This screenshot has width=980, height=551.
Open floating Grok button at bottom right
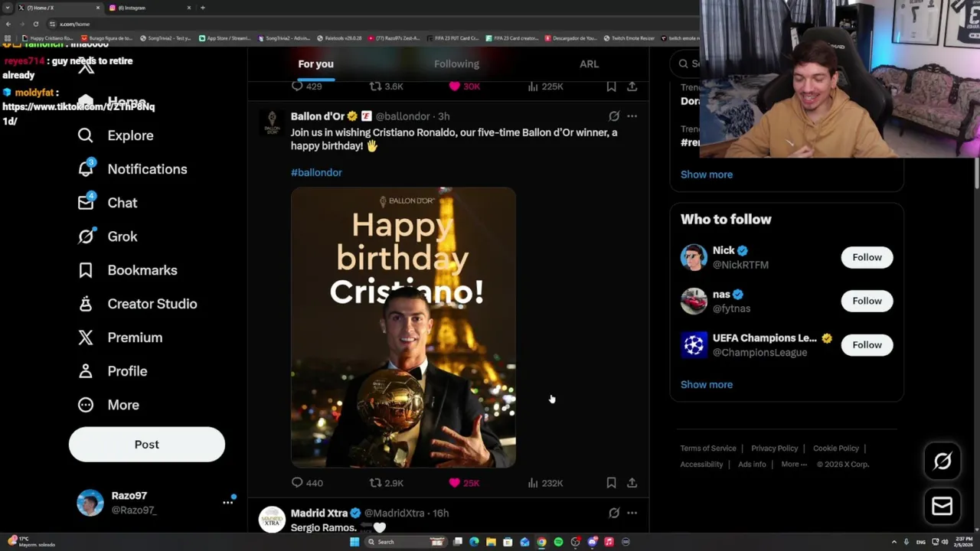click(942, 461)
